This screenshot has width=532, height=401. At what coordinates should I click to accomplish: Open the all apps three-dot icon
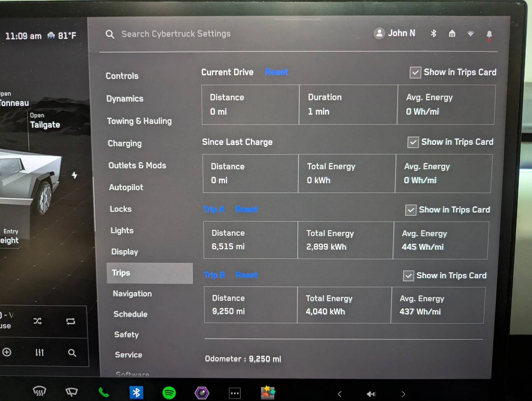click(x=235, y=393)
